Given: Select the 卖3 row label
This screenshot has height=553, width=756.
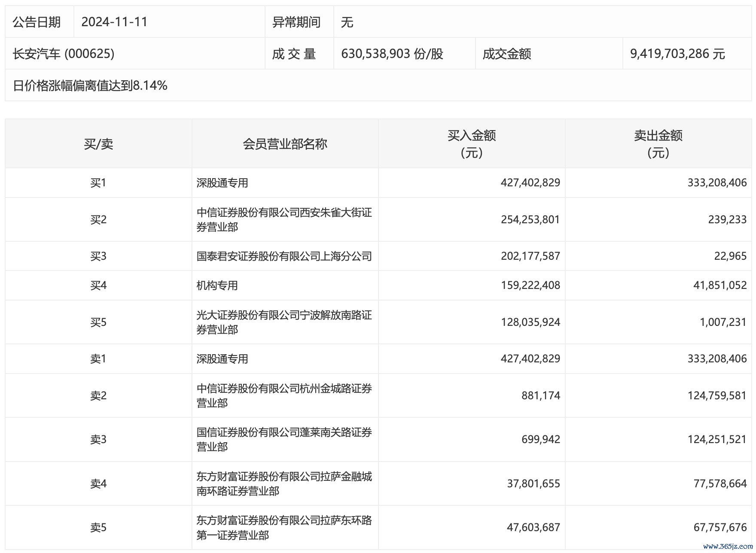Looking at the screenshot, I should pyautogui.click(x=98, y=439).
